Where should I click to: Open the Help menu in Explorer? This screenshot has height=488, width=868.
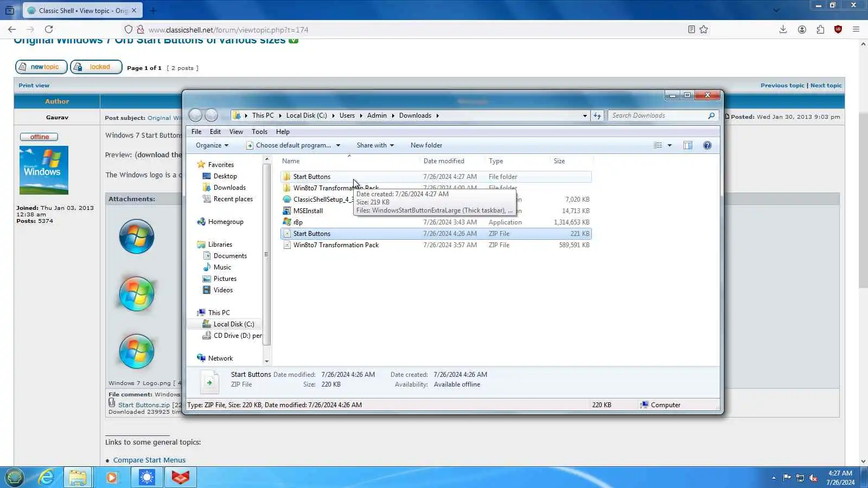pos(283,132)
